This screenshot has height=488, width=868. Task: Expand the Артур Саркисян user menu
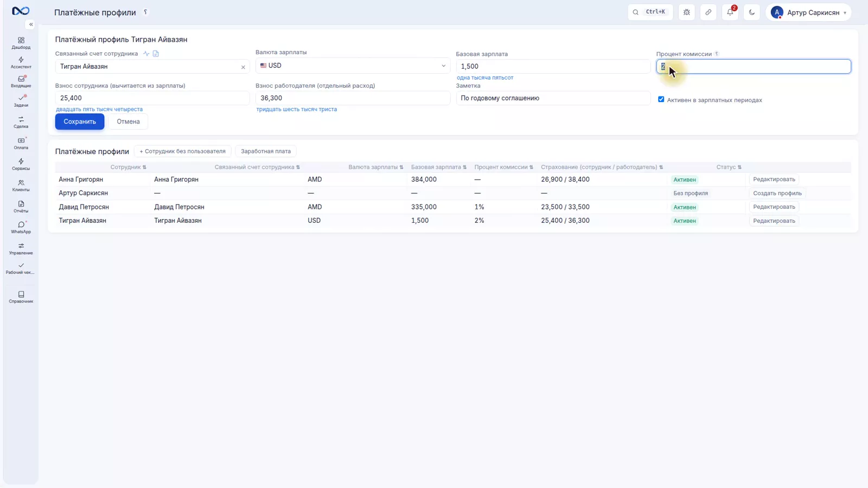(x=808, y=12)
